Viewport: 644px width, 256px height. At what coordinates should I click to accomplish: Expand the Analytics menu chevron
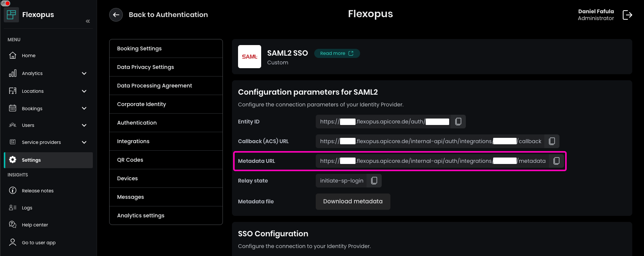[84, 73]
